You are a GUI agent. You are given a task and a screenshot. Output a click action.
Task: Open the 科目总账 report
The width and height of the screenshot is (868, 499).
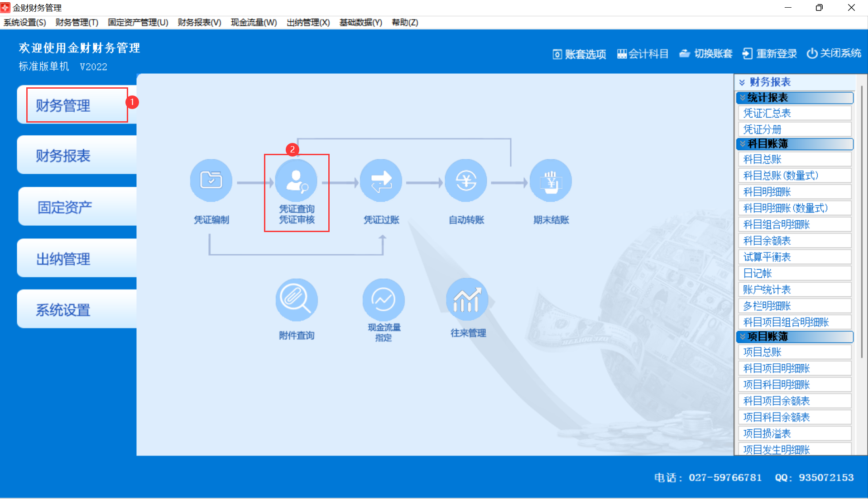point(795,159)
